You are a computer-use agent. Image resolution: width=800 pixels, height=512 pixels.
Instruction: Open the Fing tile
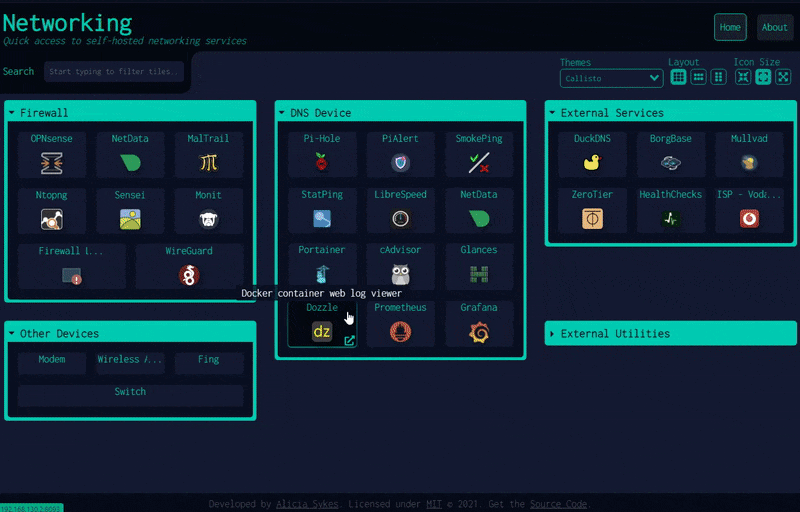pyautogui.click(x=208, y=363)
